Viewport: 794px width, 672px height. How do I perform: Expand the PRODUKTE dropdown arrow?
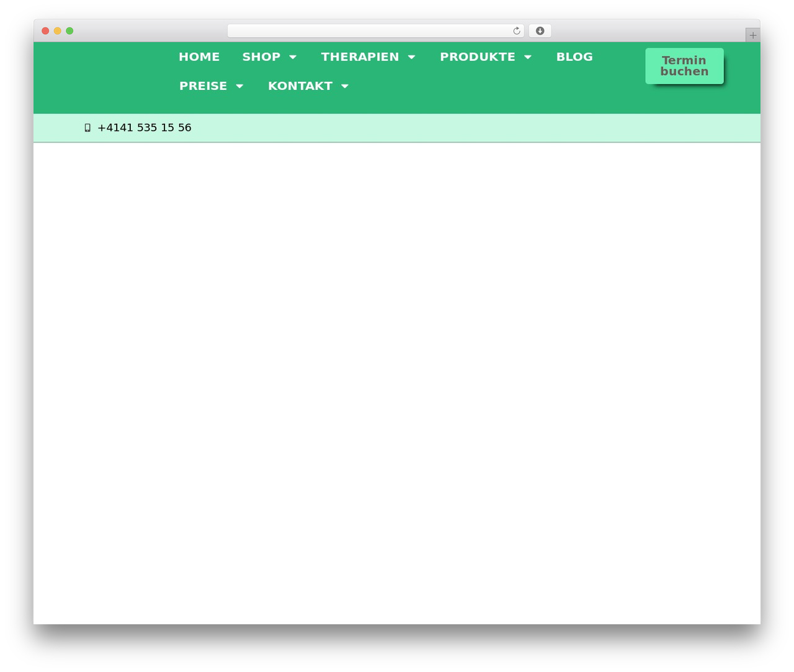click(x=528, y=57)
